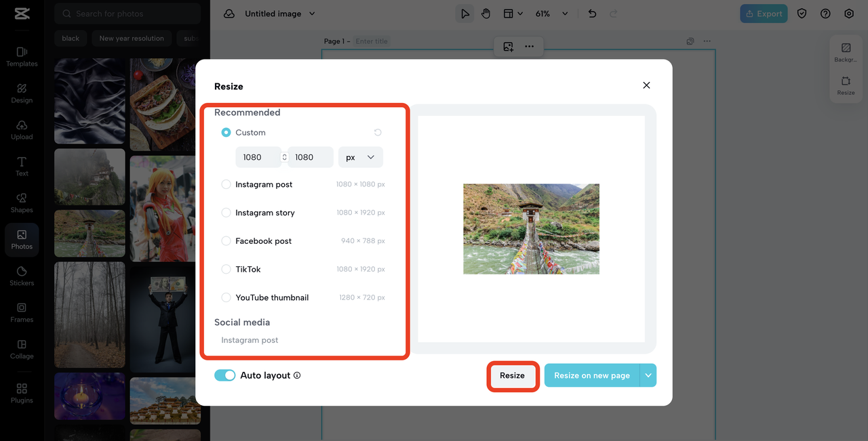Click the Search for photos field
Viewport: 868px width, 441px height.
pyautogui.click(x=127, y=14)
